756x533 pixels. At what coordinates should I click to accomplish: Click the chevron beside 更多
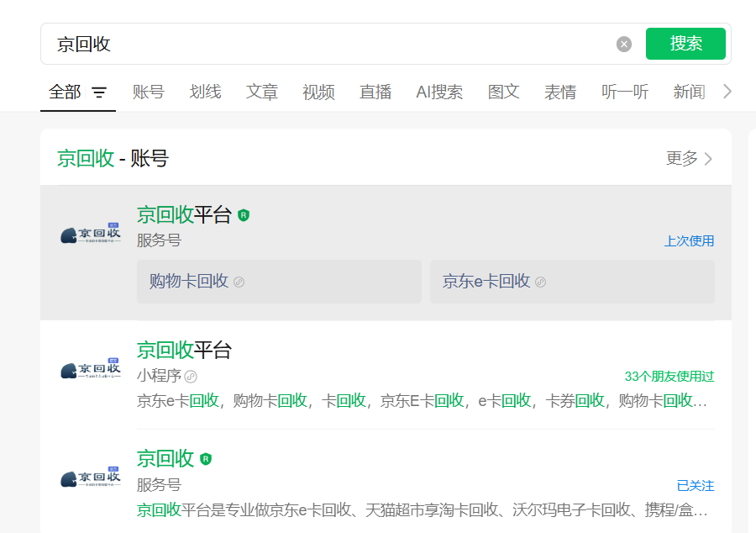click(708, 159)
